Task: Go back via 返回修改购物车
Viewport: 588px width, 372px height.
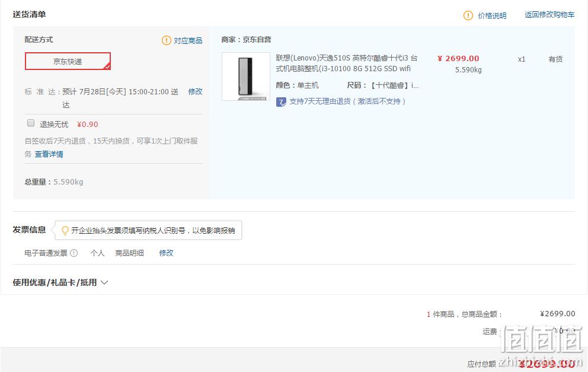Action: (549, 15)
